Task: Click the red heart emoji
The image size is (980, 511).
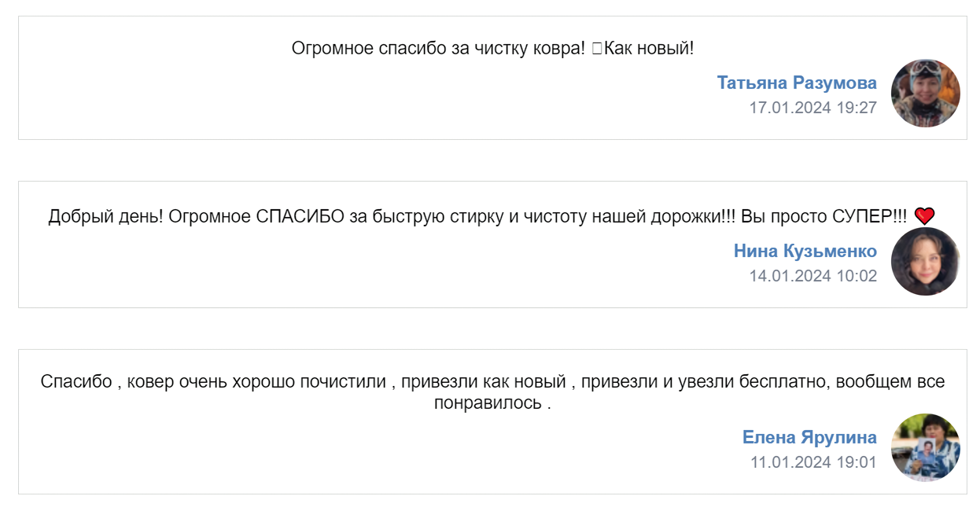Action: click(x=924, y=216)
